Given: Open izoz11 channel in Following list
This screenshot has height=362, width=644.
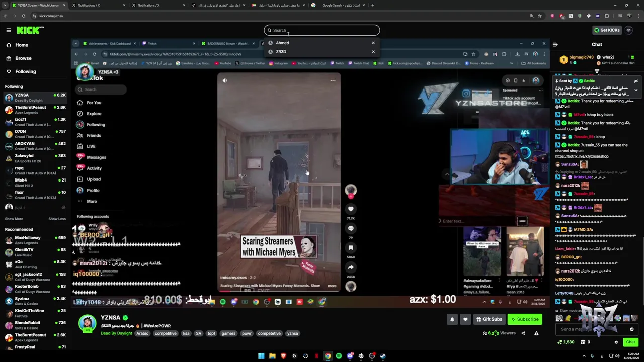Looking at the screenshot, I should click(x=35, y=121).
